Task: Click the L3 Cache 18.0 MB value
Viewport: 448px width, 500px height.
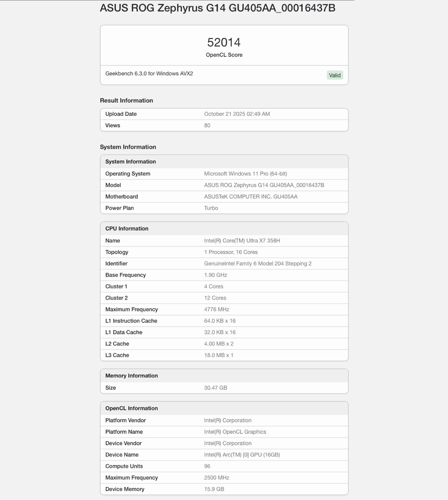Action: coord(219,355)
